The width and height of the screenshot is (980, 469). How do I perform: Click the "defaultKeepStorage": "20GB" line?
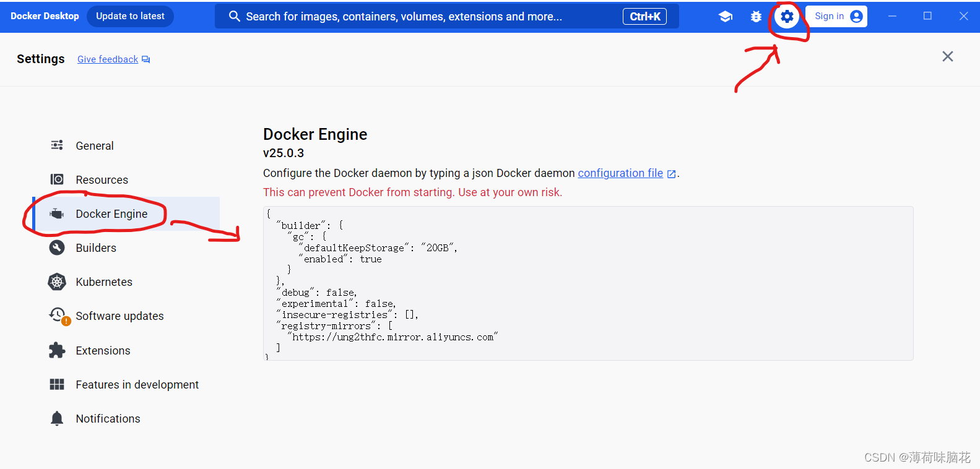tap(378, 248)
